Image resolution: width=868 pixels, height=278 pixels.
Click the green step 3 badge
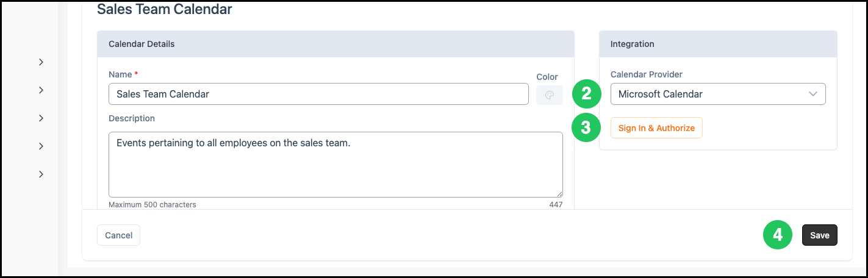click(586, 128)
